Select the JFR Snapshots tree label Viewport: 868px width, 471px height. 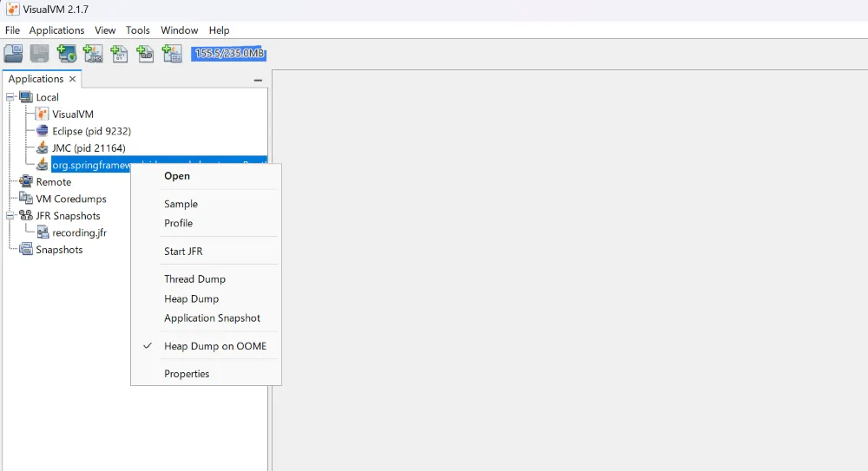click(x=68, y=216)
